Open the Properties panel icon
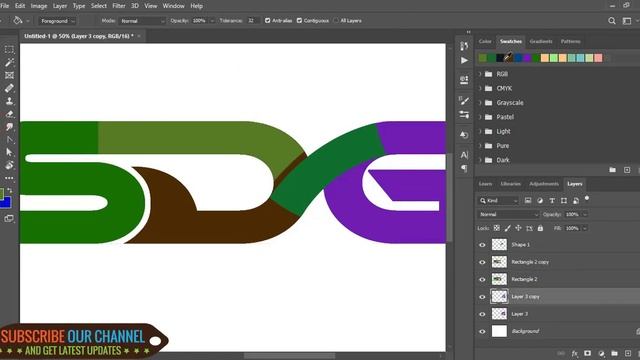Screen dimensions: 640x360 464,80
